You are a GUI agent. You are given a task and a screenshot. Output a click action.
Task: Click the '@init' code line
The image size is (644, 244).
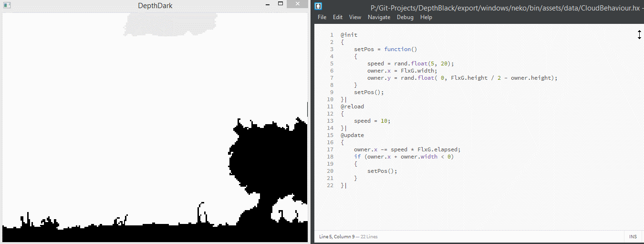tap(349, 35)
